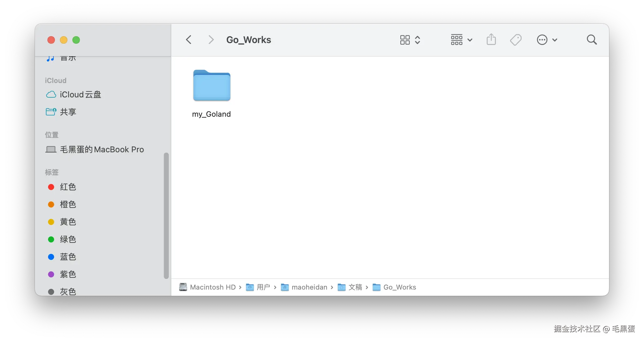Open the search magnifier icon

coord(592,40)
